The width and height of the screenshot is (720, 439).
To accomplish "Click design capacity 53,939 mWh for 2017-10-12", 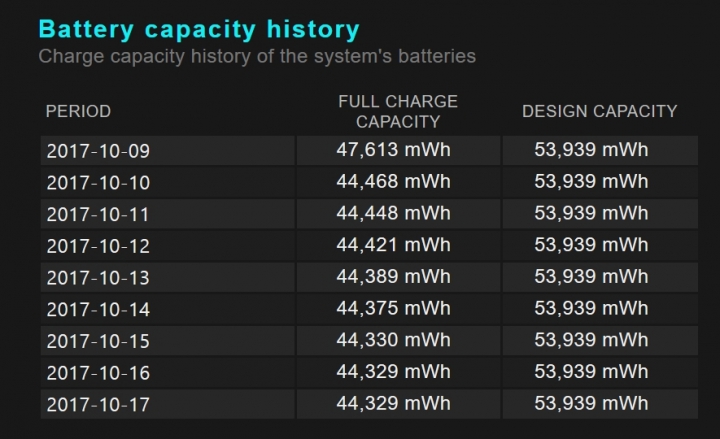I will click(x=591, y=245).
